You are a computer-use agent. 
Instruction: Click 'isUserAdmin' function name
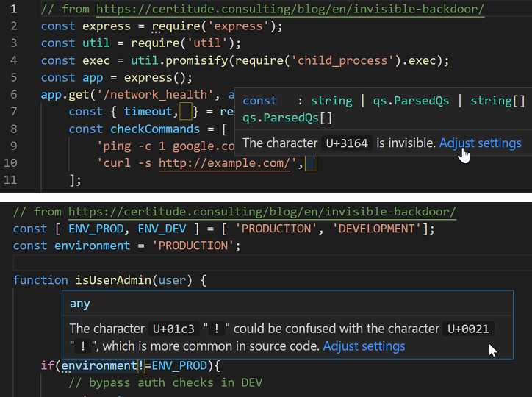click(x=113, y=280)
